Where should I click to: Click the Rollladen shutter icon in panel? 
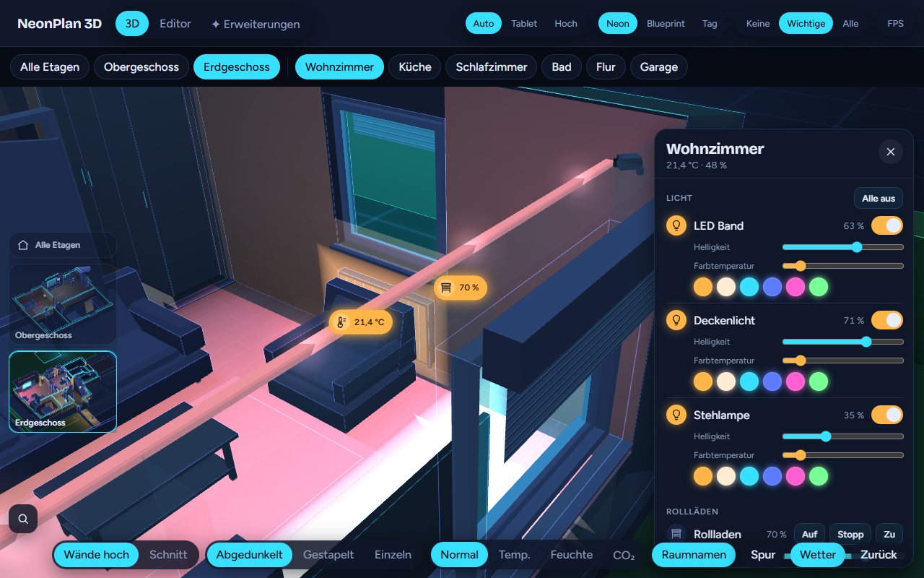(676, 534)
